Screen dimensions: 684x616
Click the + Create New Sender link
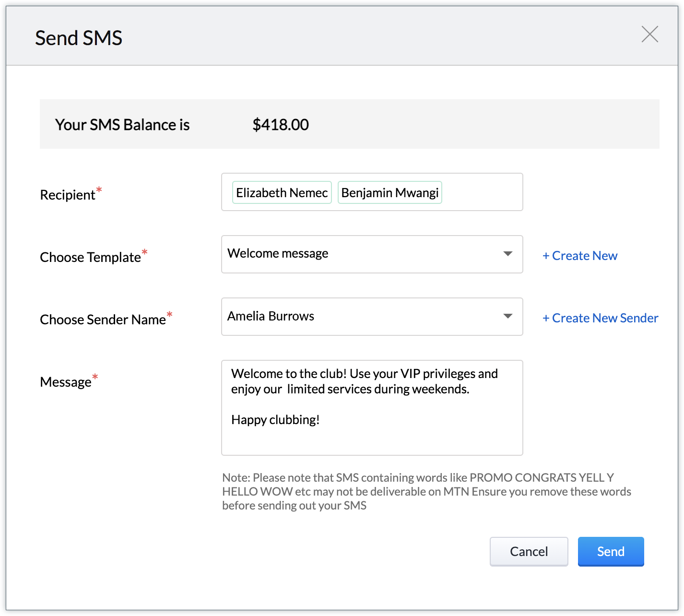(600, 318)
